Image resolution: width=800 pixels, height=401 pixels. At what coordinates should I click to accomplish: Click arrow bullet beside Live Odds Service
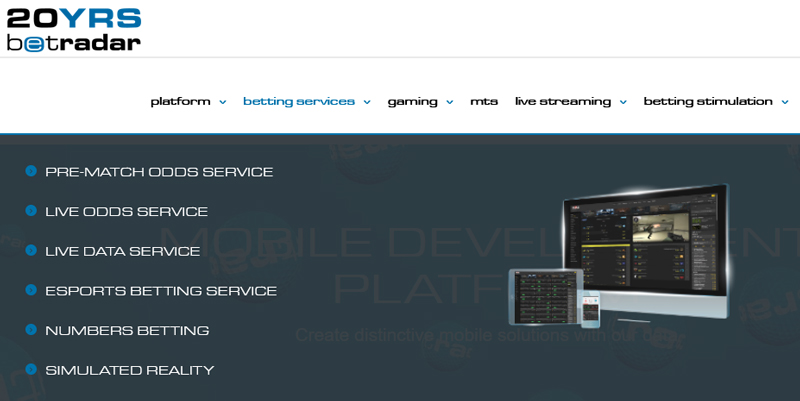(31, 211)
